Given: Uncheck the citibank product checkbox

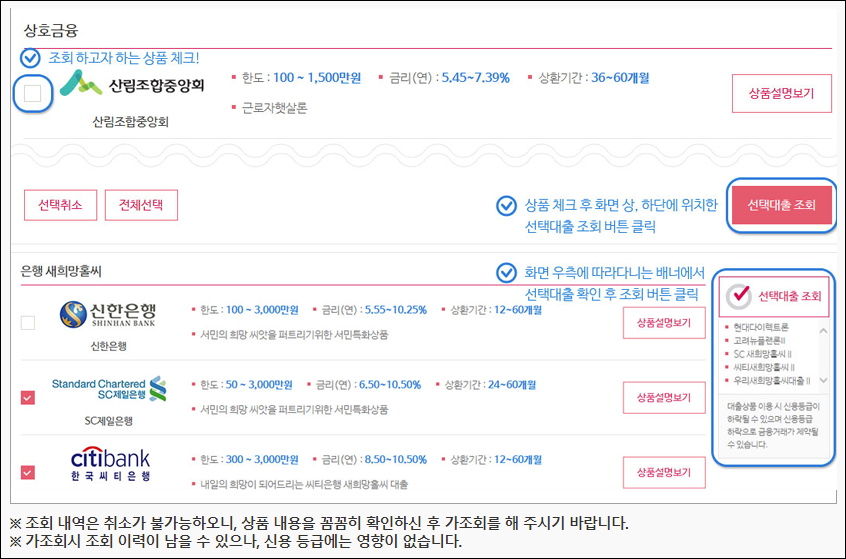Looking at the screenshot, I should point(28,472).
